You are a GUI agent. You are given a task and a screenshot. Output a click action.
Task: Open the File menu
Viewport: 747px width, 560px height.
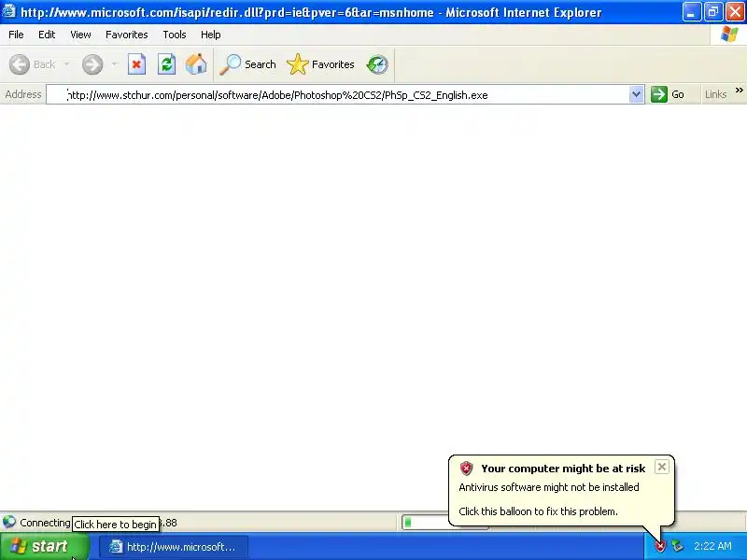[16, 35]
